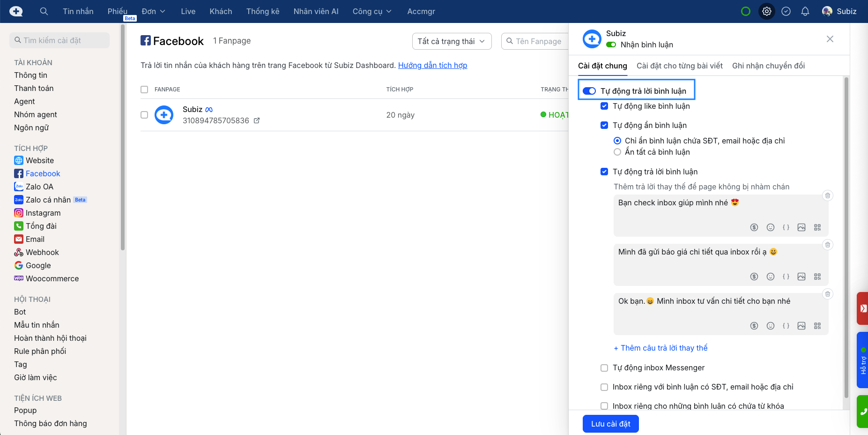Click the notification bell icon
Viewport: 868px width, 435px height.
[x=805, y=11]
